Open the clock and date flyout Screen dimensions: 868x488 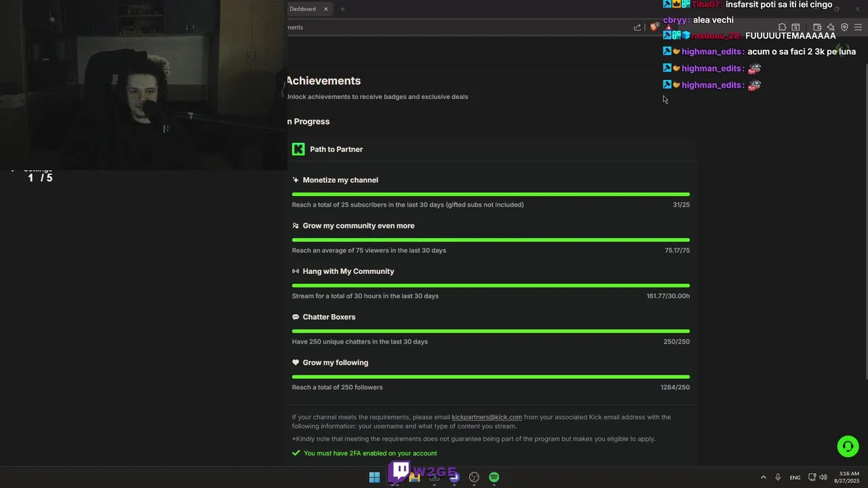(x=848, y=477)
